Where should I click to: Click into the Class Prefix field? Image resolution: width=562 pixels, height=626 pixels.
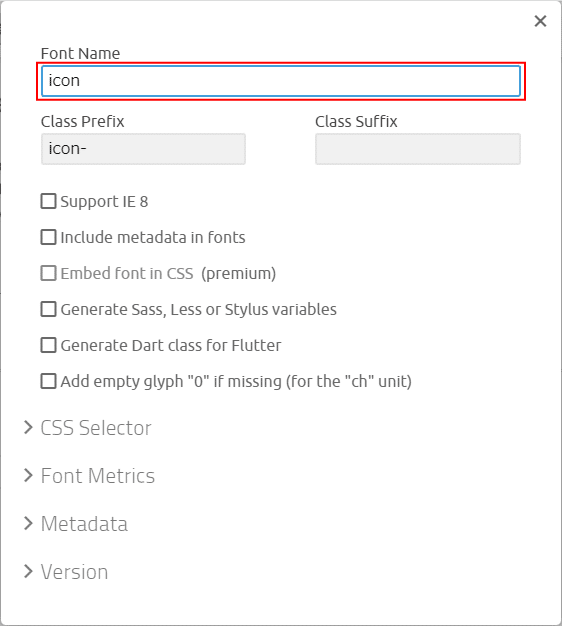click(143, 149)
